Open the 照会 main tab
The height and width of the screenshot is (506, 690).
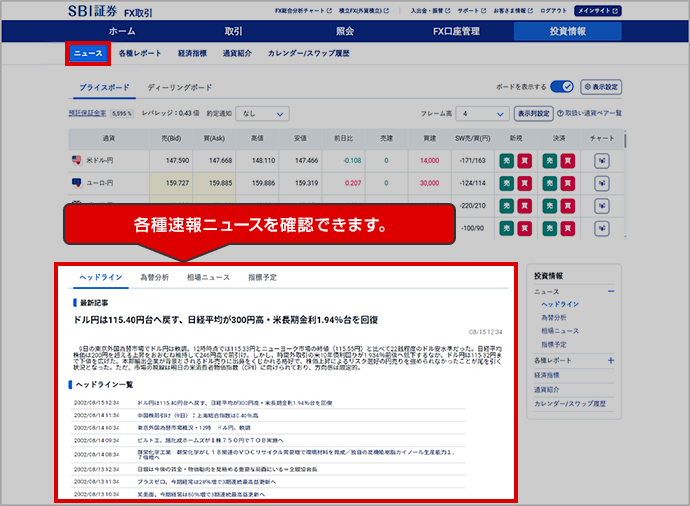coord(345,31)
